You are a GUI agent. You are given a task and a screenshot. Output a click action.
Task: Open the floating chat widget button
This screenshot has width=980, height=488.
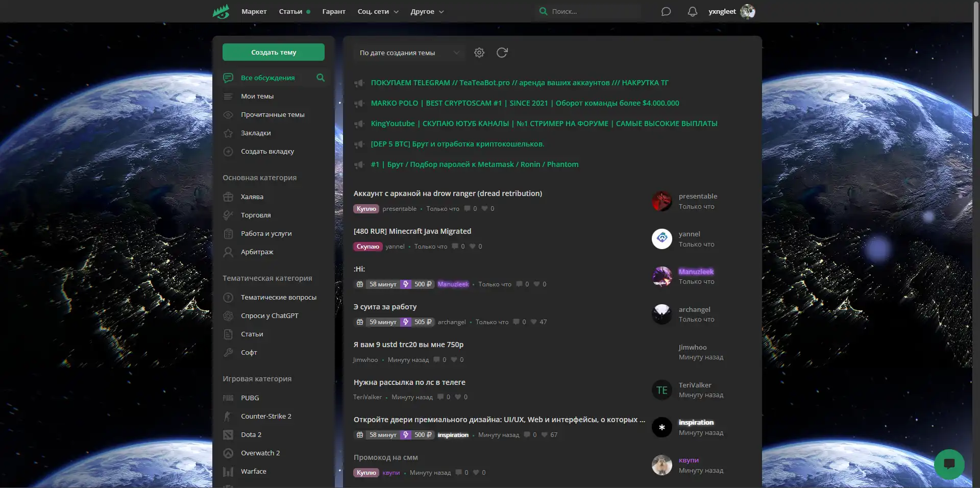[949, 463]
